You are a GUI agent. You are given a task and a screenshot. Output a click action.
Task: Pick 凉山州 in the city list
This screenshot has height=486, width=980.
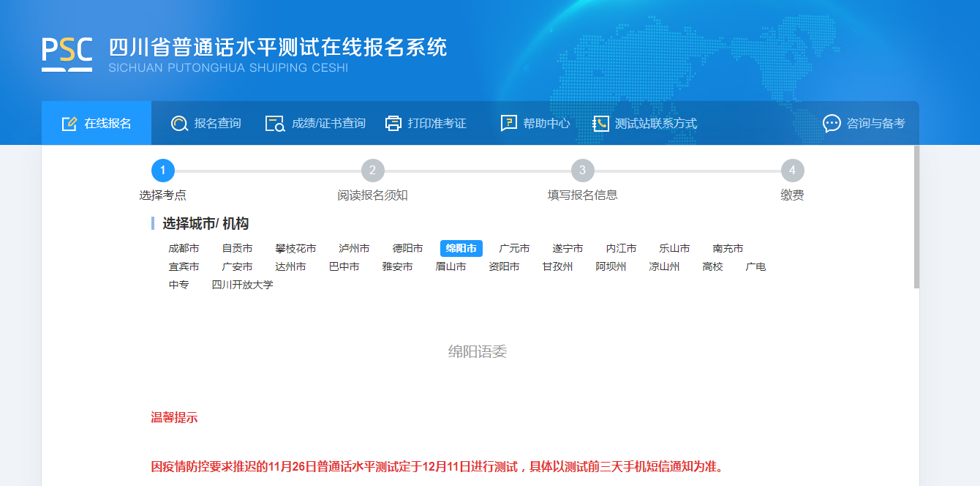click(664, 267)
